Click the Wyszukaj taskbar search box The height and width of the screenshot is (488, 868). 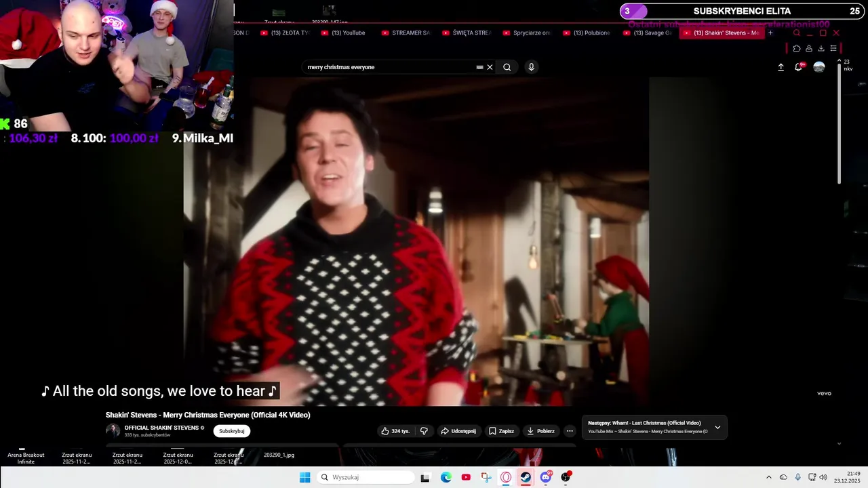point(366,477)
